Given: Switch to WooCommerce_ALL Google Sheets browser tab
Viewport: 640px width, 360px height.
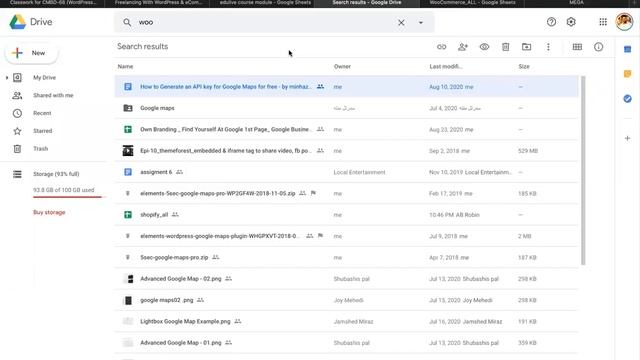Looking at the screenshot, I should (x=472, y=3).
